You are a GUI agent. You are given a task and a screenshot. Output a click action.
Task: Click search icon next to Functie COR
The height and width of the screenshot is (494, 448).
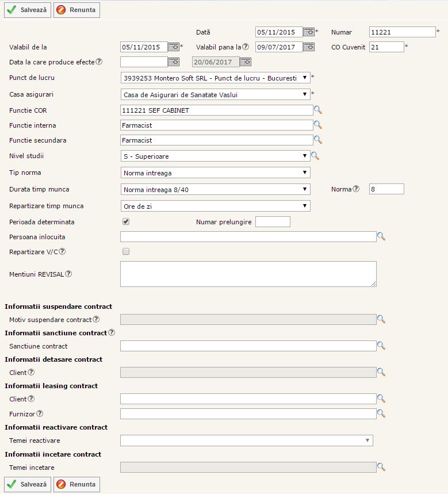click(317, 110)
